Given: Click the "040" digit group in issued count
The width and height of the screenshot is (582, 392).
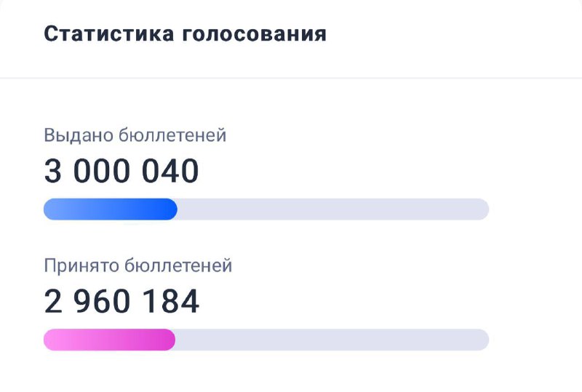Looking at the screenshot, I should [x=170, y=171].
